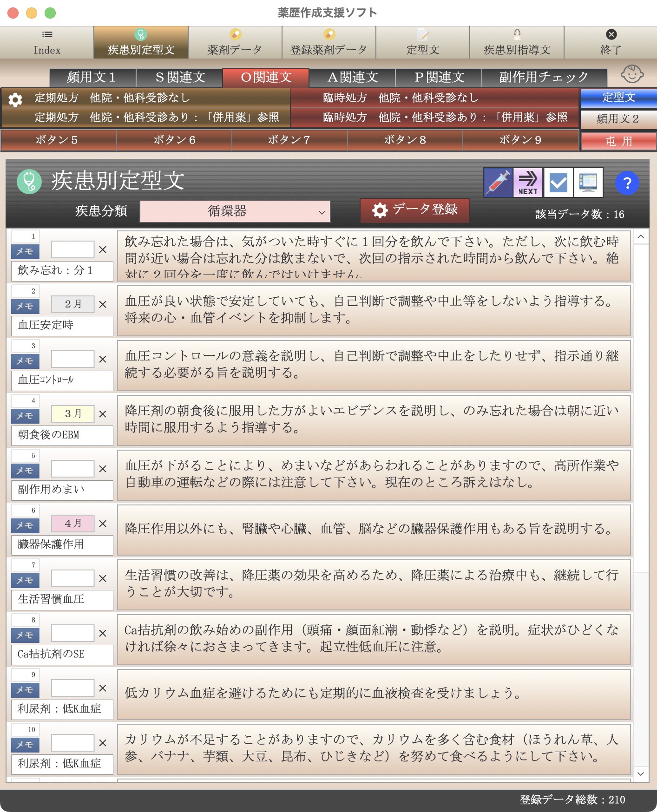Viewport: 657px width, 812px height.
Task: Expand the 疾患分類 循環器 dropdown
Action: pos(235,211)
